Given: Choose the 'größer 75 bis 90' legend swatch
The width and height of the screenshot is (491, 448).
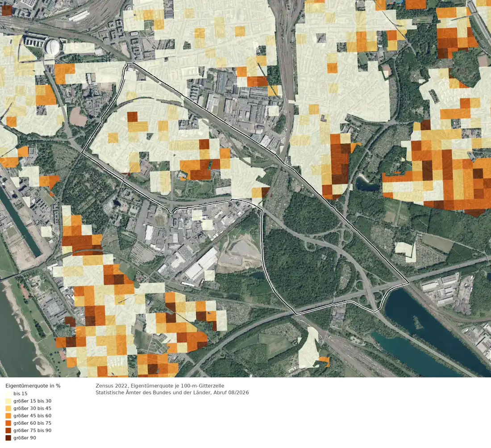Looking at the screenshot, I should click(8, 431).
